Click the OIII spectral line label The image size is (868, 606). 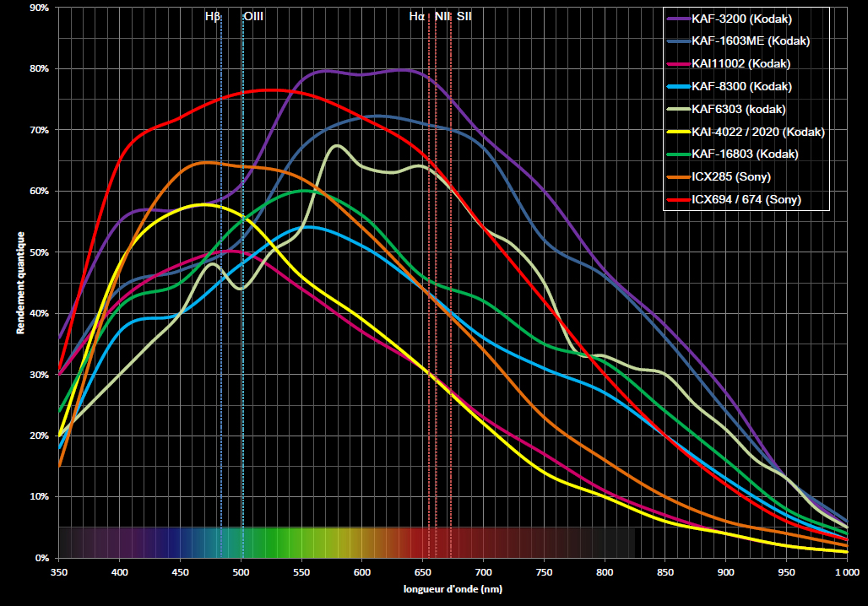253,17
